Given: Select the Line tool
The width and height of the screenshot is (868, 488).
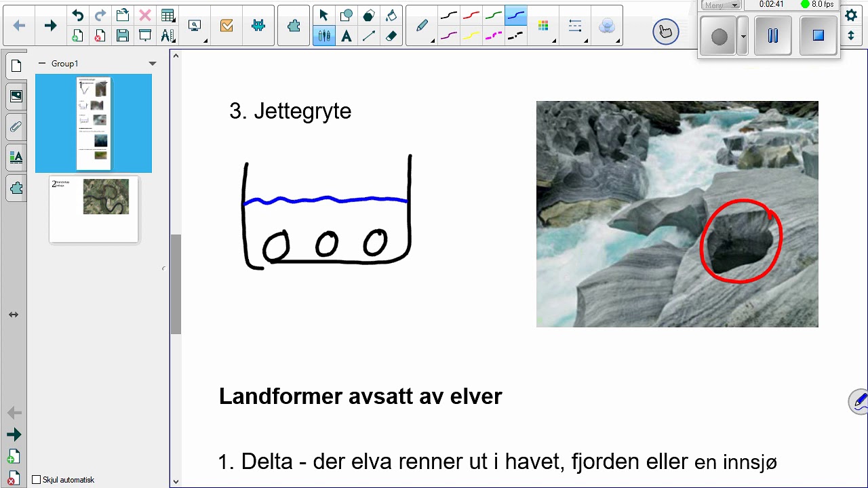Looking at the screenshot, I should (x=368, y=36).
